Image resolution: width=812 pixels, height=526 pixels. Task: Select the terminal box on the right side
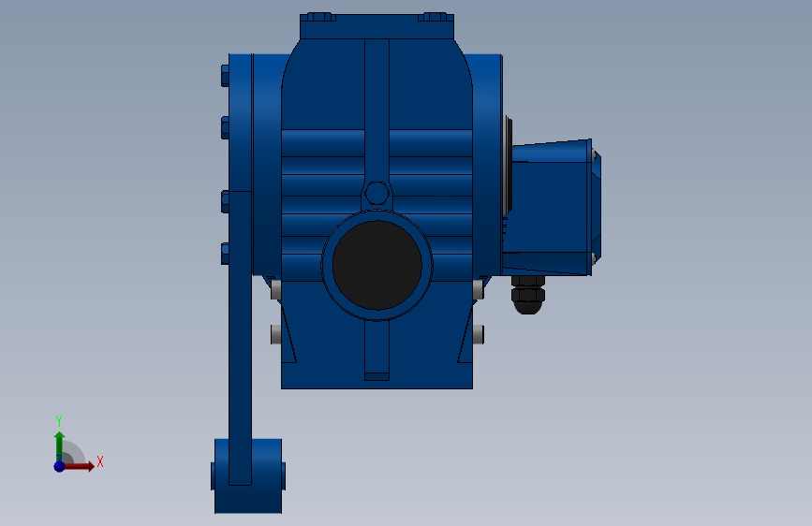pos(552,207)
